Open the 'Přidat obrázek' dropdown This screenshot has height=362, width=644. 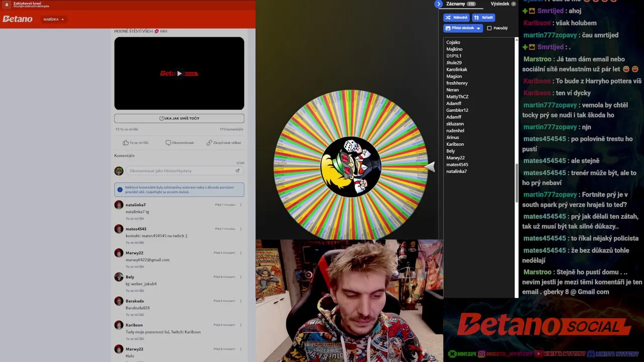pyautogui.click(x=463, y=28)
